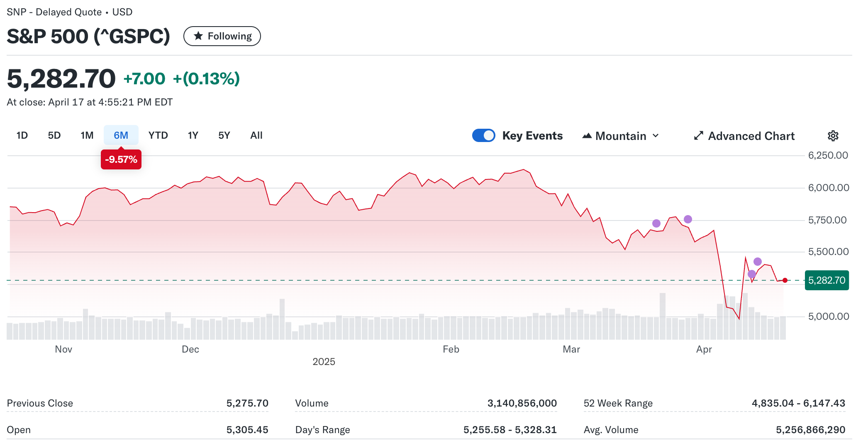This screenshot has width=868, height=441.
Task: Click the 5,000.00 y-axis label
Action: coord(829,316)
